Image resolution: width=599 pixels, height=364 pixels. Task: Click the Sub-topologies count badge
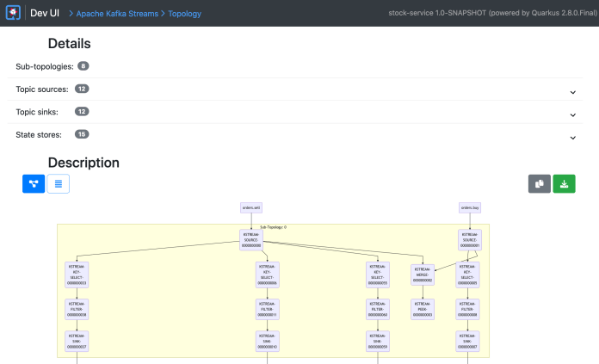[x=83, y=66]
